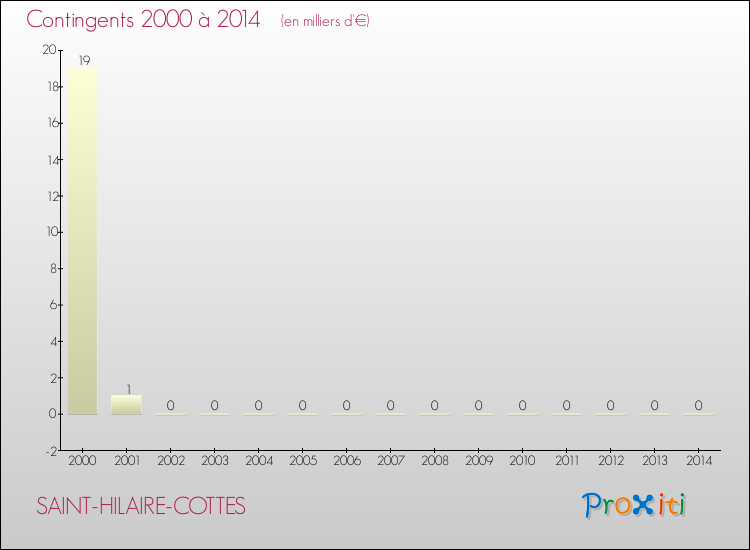Click the SAINT-HILAIRE-COTTES commune name
Image resolution: width=750 pixels, height=550 pixels.
pos(141,506)
